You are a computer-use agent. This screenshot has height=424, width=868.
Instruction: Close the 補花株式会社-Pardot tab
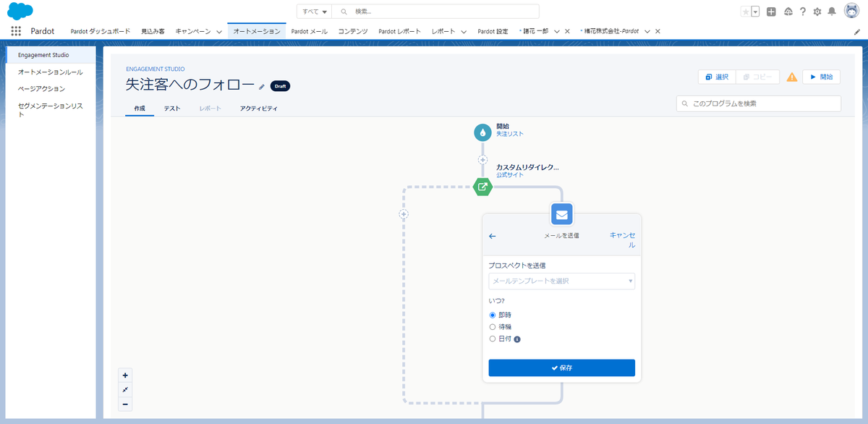click(658, 32)
